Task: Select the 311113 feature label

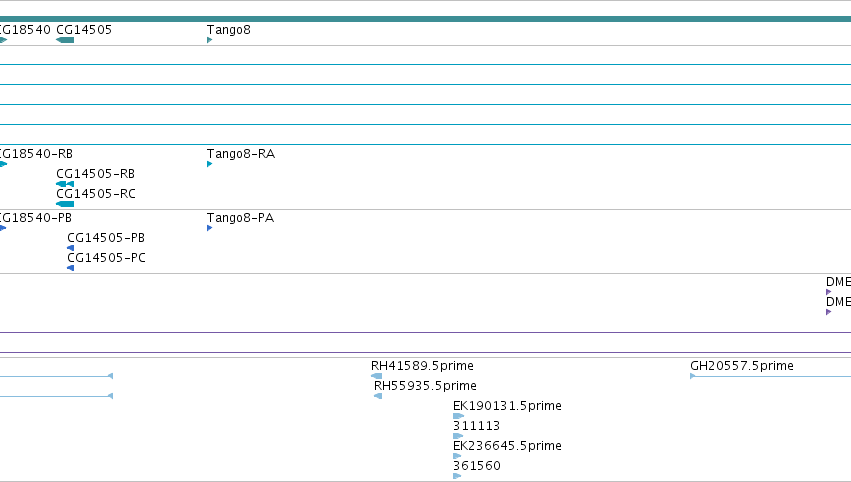Action: (x=477, y=426)
